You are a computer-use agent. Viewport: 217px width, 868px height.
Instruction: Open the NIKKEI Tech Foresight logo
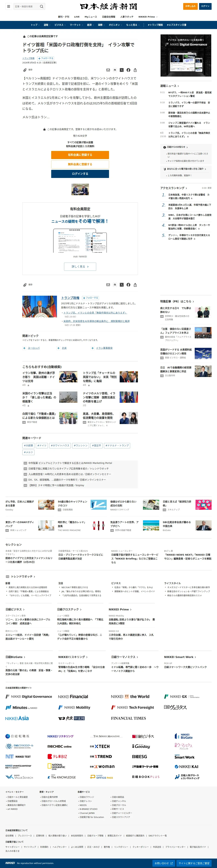(x=133, y=707)
